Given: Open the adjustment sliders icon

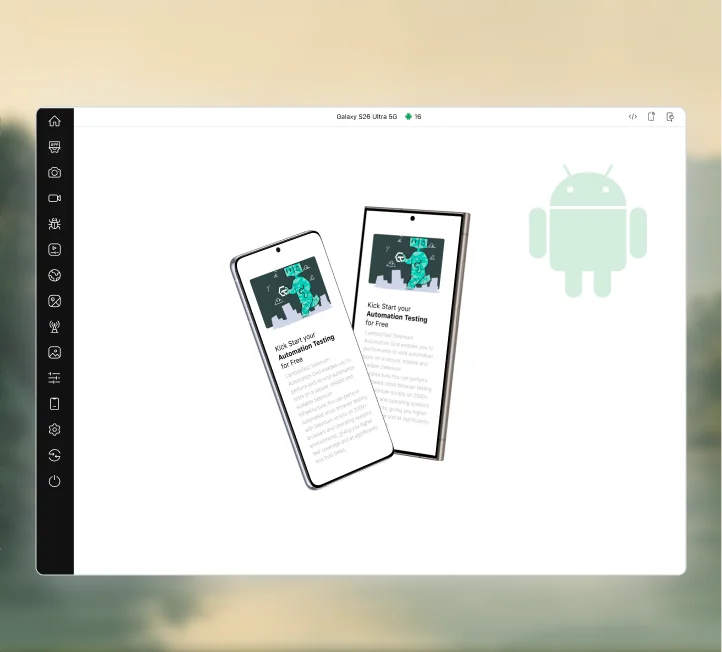Looking at the screenshot, I should 54,378.
